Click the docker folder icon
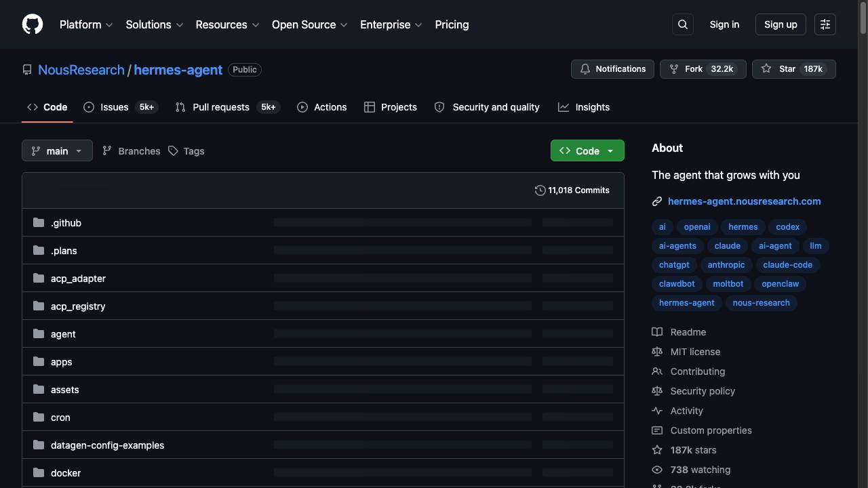Image resolution: width=868 pixels, height=488 pixels. click(x=39, y=472)
